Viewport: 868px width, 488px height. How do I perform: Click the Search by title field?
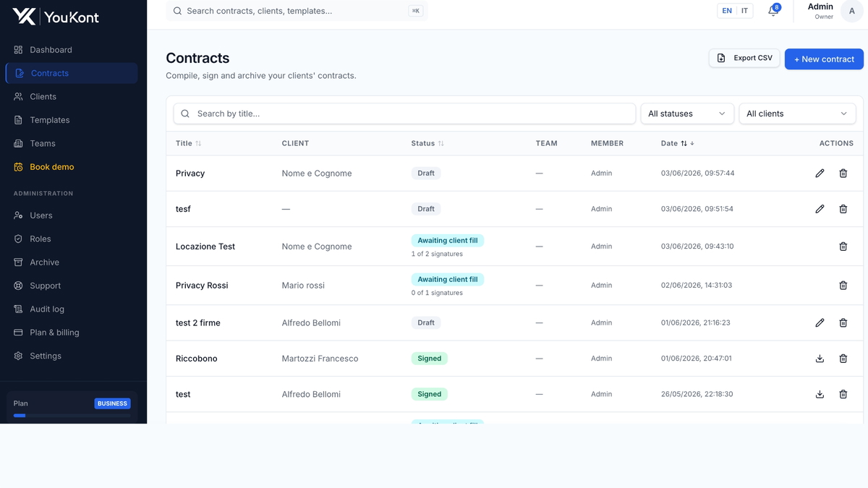coord(404,114)
